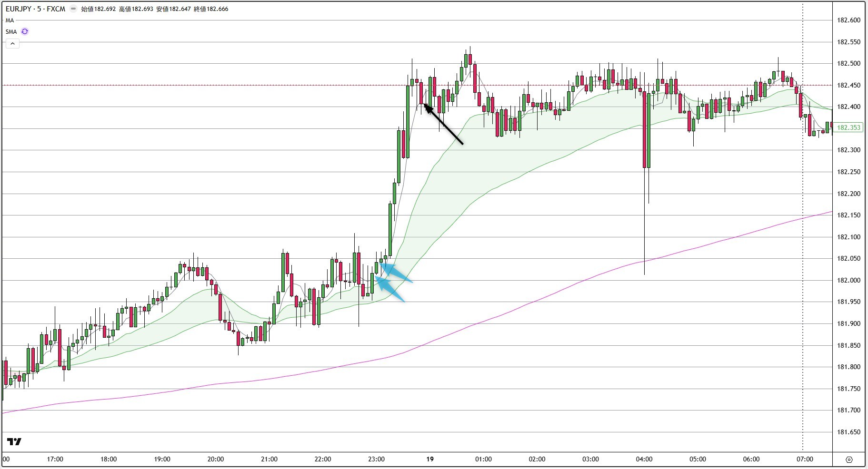Click the 07:00 label on the time axis
Image resolution: width=868 pixels, height=469 pixels.
(x=806, y=459)
